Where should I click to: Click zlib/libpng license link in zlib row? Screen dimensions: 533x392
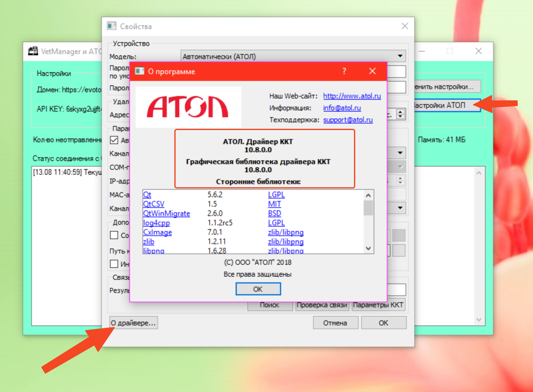(x=286, y=242)
